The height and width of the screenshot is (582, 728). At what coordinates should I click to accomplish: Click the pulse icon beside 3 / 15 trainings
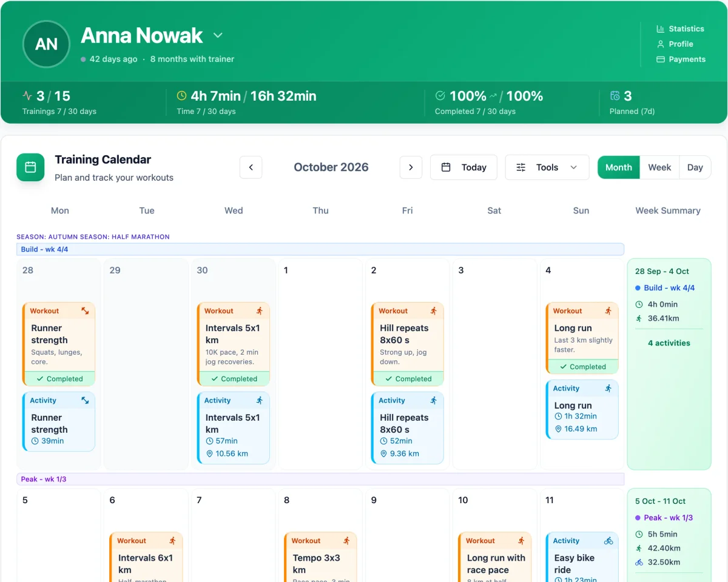pyautogui.click(x=27, y=96)
